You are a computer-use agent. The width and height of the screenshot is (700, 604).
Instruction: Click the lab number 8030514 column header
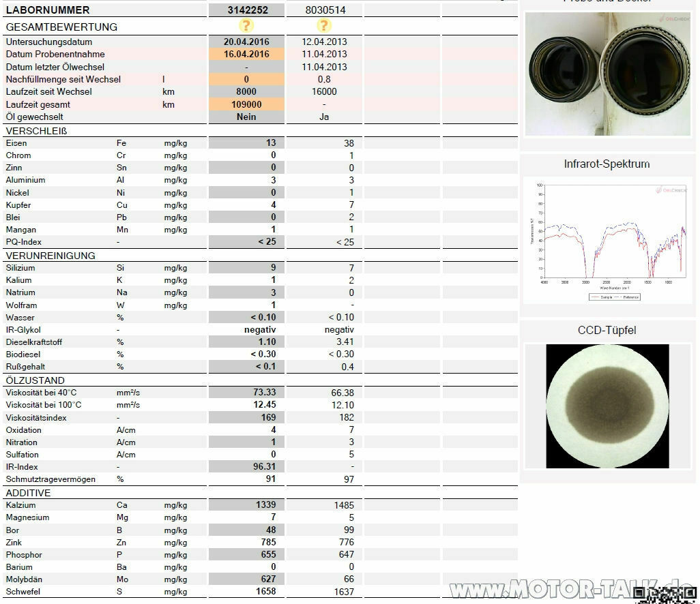(324, 10)
